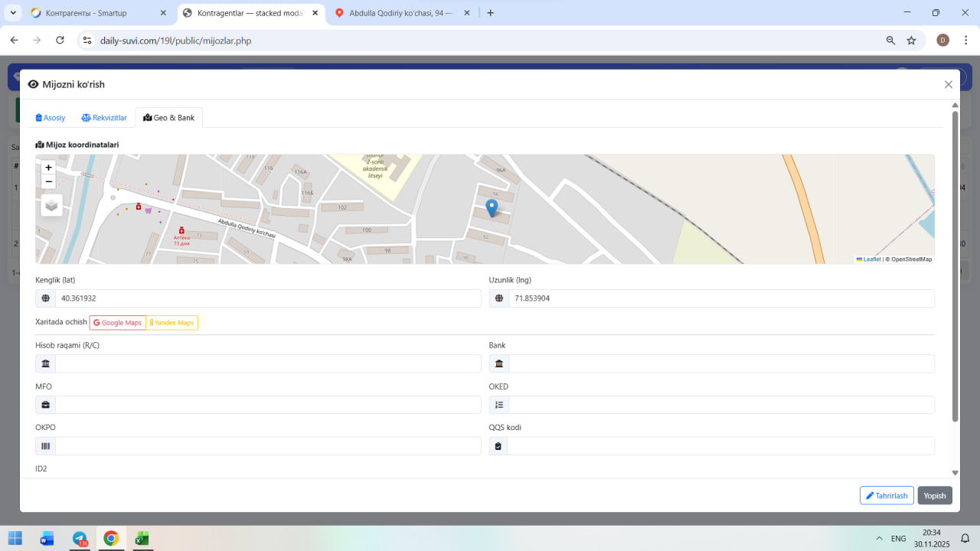The height and width of the screenshot is (551, 980).
Task: Zoom in on the map
Action: 49,168
